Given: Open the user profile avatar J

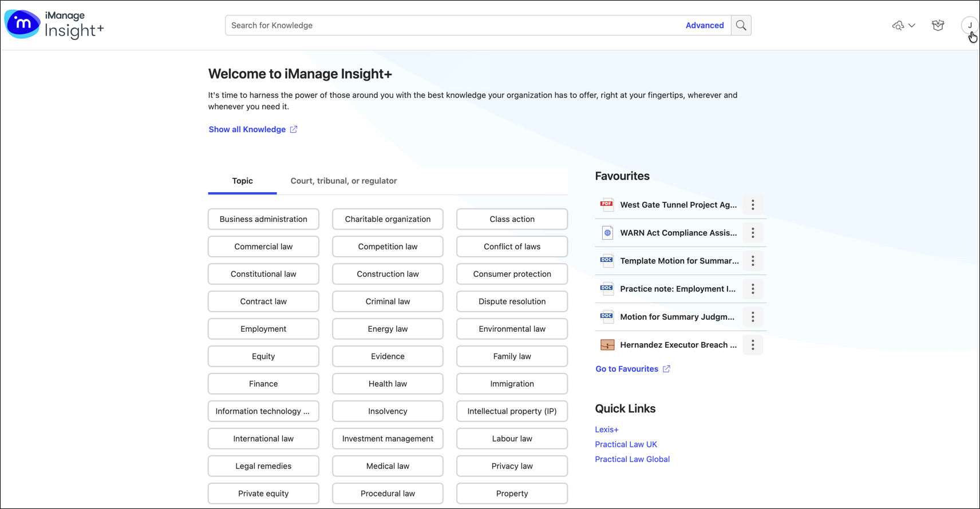Looking at the screenshot, I should tap(970, 25).
